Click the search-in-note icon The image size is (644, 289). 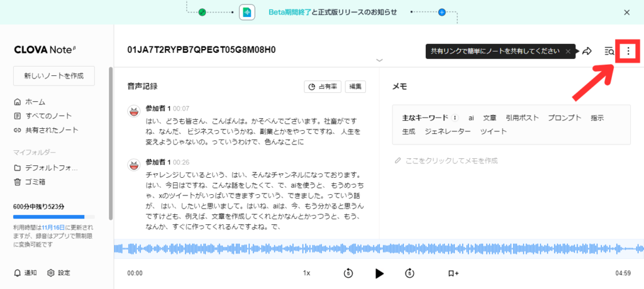tap(609, 51)
